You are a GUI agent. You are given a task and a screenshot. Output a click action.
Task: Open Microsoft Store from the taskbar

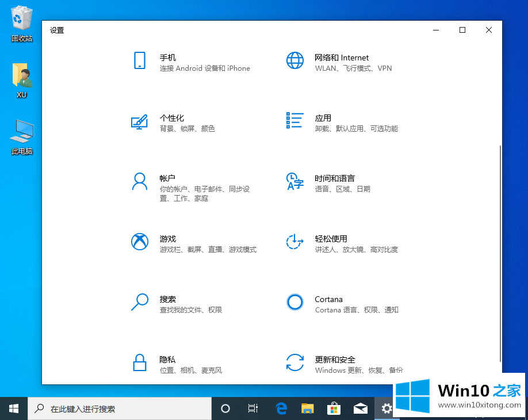click(334, 408)
